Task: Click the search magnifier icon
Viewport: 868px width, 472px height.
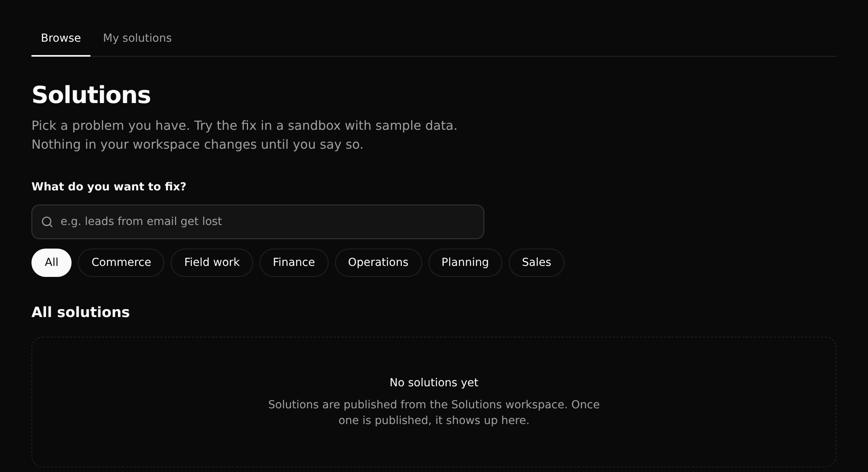Action: 47,222
